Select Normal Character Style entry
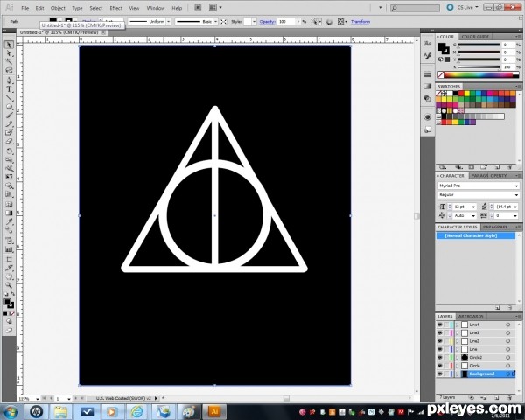This screenshot has height=420, width=525. (475, 235)
